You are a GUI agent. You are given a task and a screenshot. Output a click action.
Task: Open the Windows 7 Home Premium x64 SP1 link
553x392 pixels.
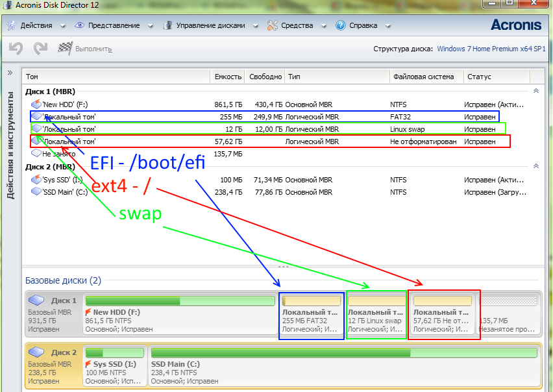pos(491,49)
